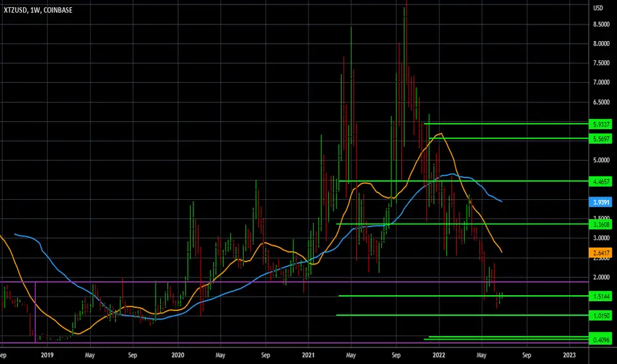Click the 2.0000 price axis value
Screen dimensions: 617x364
601,277
